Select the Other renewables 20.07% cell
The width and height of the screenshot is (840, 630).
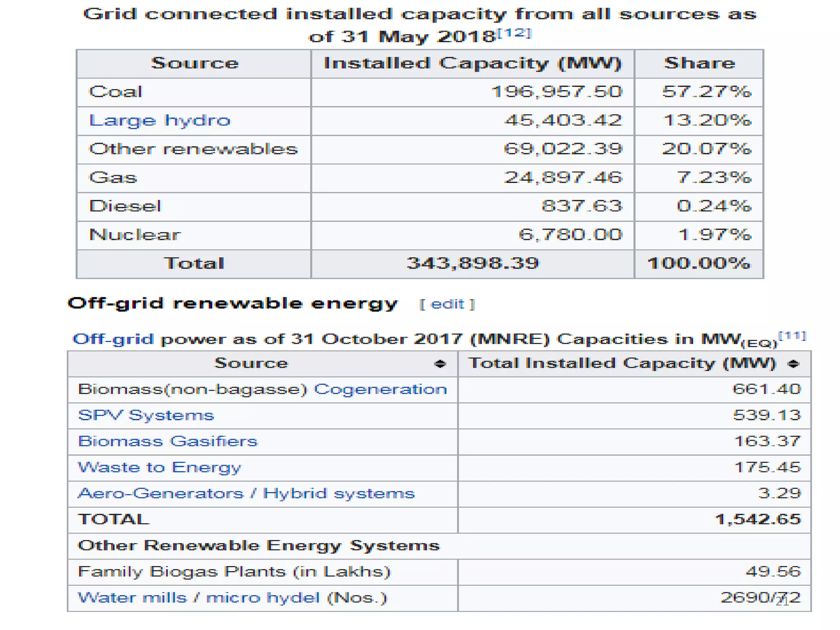(706, 149)
